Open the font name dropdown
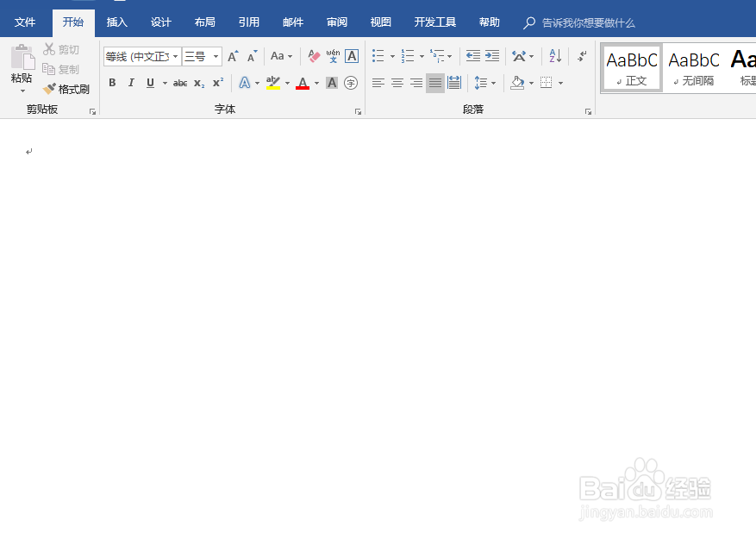 click(x=176, y=56)
